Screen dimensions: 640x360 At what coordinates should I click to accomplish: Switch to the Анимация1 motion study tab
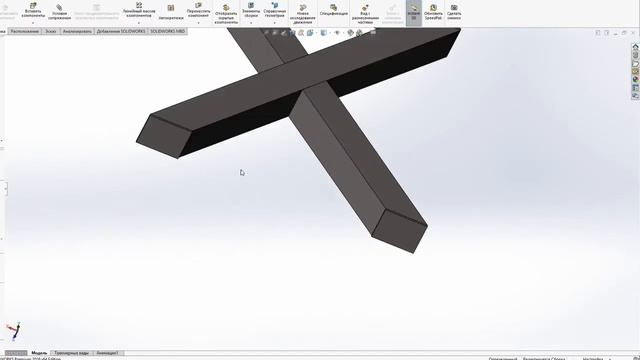108,353
